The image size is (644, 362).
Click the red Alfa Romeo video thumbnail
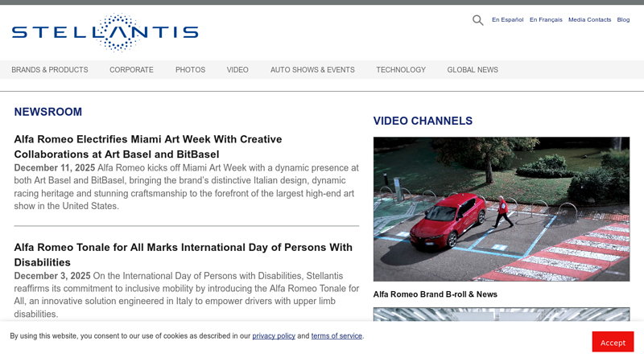[x=501, y=209]
